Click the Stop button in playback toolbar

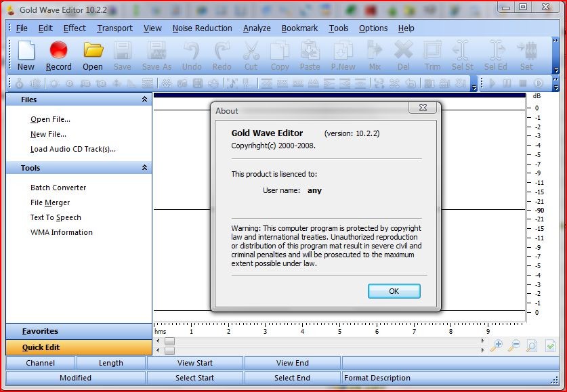pyautogui.click(x=523, y=84)
